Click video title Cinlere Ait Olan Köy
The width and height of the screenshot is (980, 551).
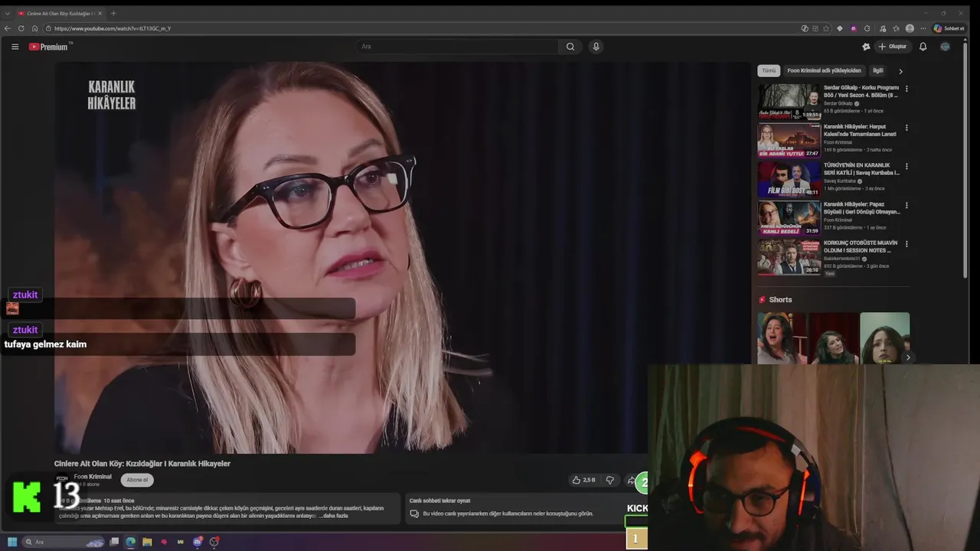pyautogui.click(x=142, y=464)
